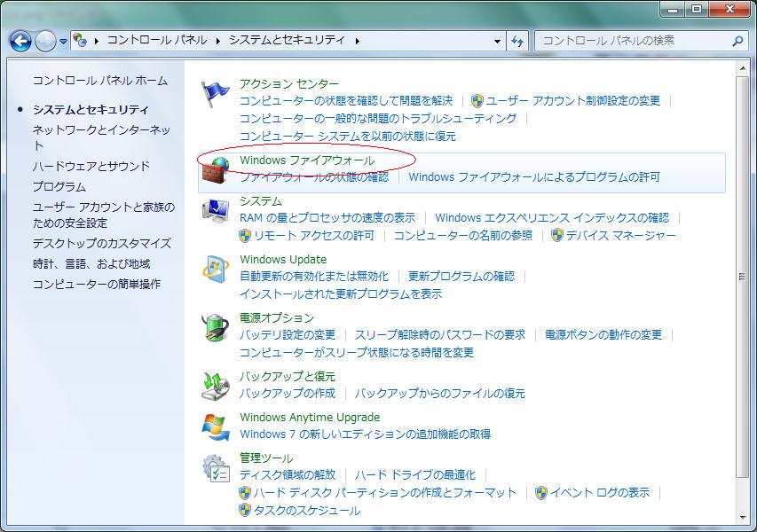Click the vertical scrollbar down arrow
The width and height of the screenshot is (757, 532).
[743, 516]
